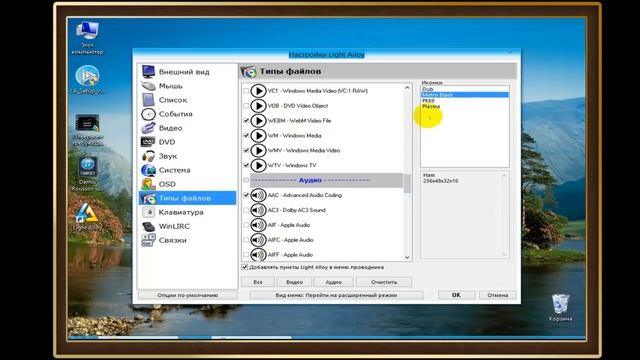The height and width of the screenshot is (360, 640).
Task: Open the Видео settings section
Action: (187, 128)
